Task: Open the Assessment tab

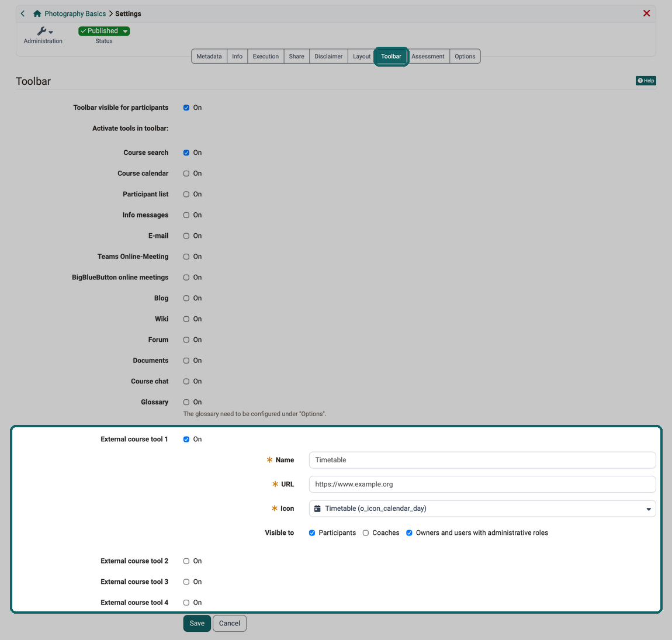Action: [x=428, y=56]
